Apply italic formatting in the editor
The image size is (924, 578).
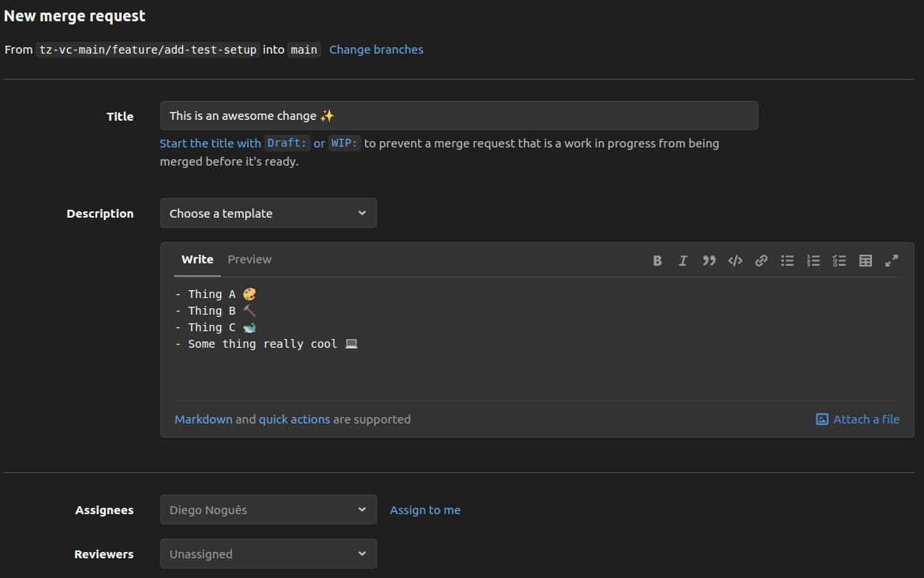[x=683, y=260]
